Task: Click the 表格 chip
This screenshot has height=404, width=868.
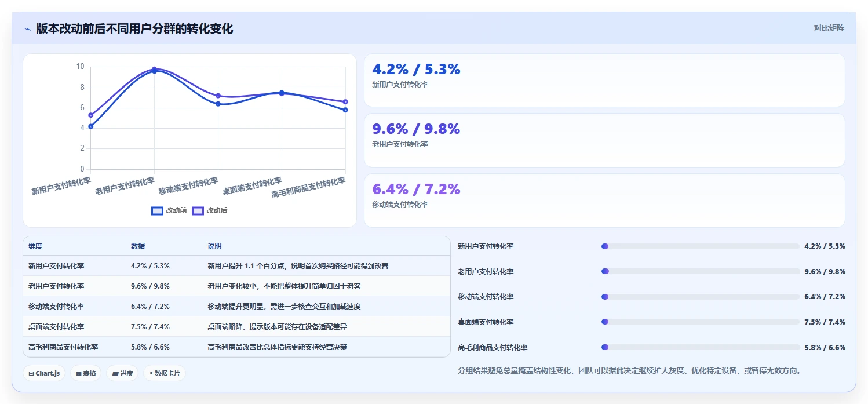Action: click(86, 373)
